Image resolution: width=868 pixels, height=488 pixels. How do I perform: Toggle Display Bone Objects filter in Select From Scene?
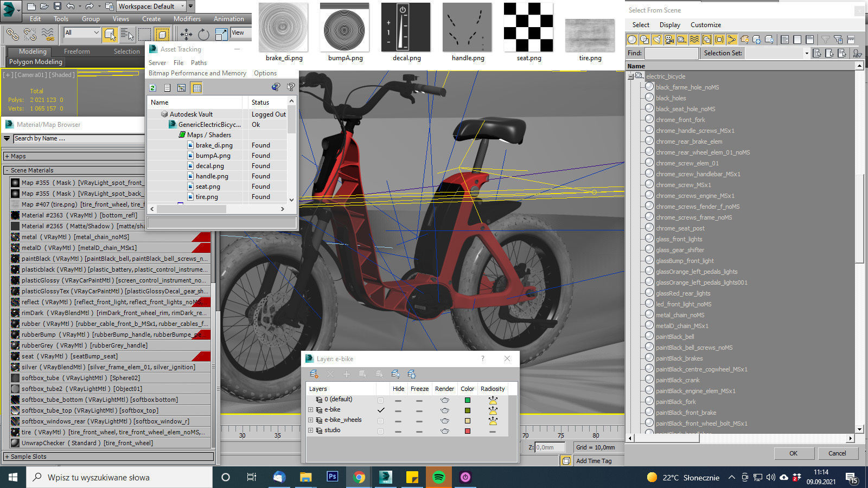point(732,40)
